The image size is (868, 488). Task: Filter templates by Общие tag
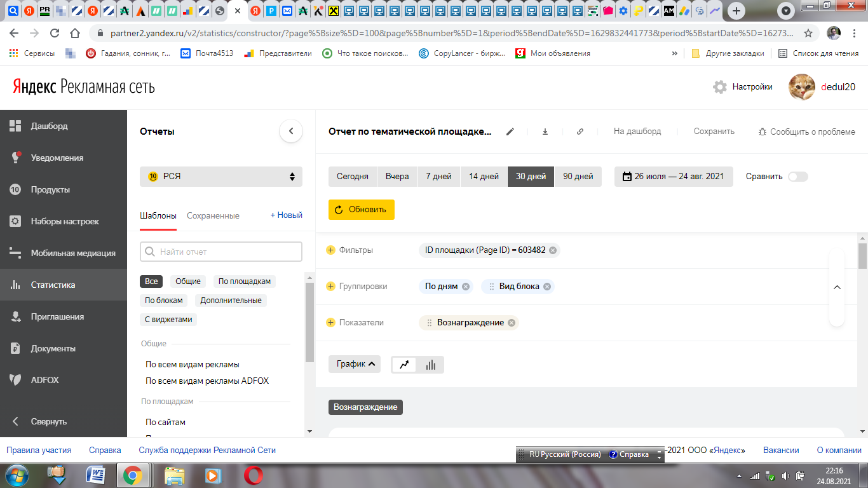(188, 281)
